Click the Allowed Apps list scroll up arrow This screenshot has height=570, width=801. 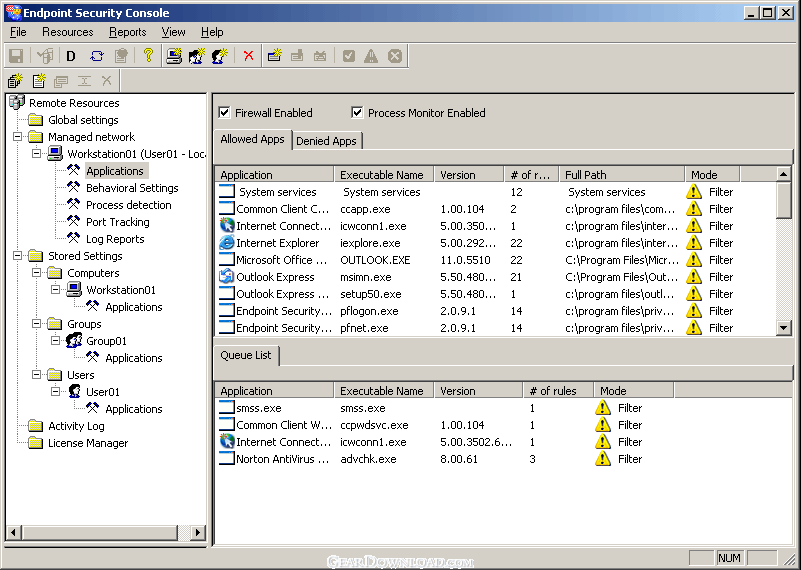coord(784,174)
